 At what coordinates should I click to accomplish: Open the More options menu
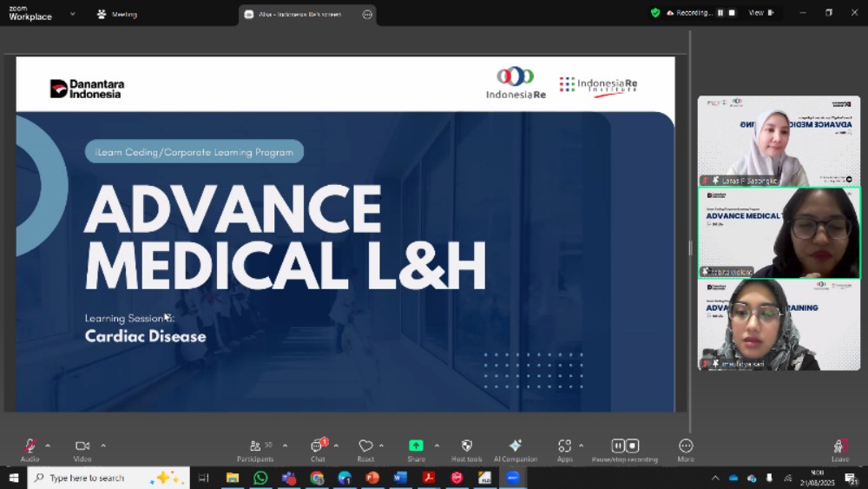(x=686, y=446)
